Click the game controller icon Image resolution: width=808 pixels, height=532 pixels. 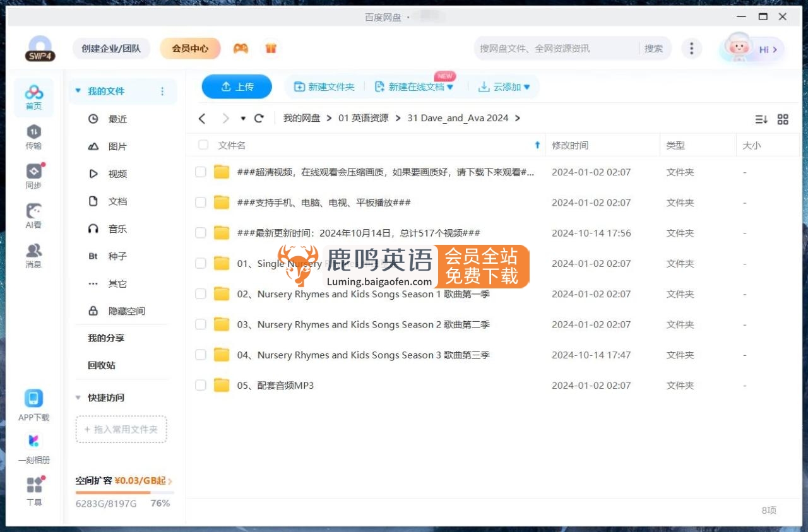click(x=241, y=49)
